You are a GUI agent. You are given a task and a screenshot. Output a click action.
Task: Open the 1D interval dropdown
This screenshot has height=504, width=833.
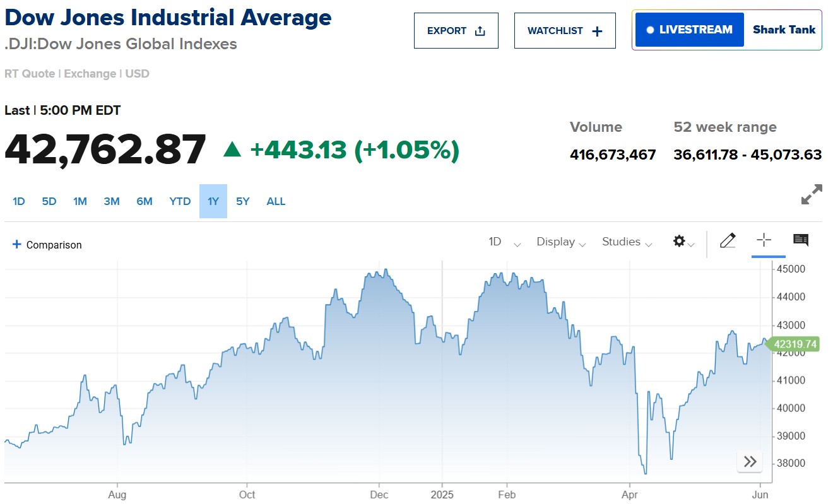504,242
